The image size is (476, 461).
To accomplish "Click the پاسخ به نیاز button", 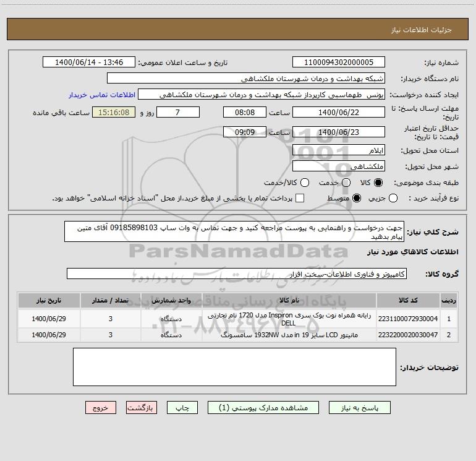I will [x=359, y=408].
